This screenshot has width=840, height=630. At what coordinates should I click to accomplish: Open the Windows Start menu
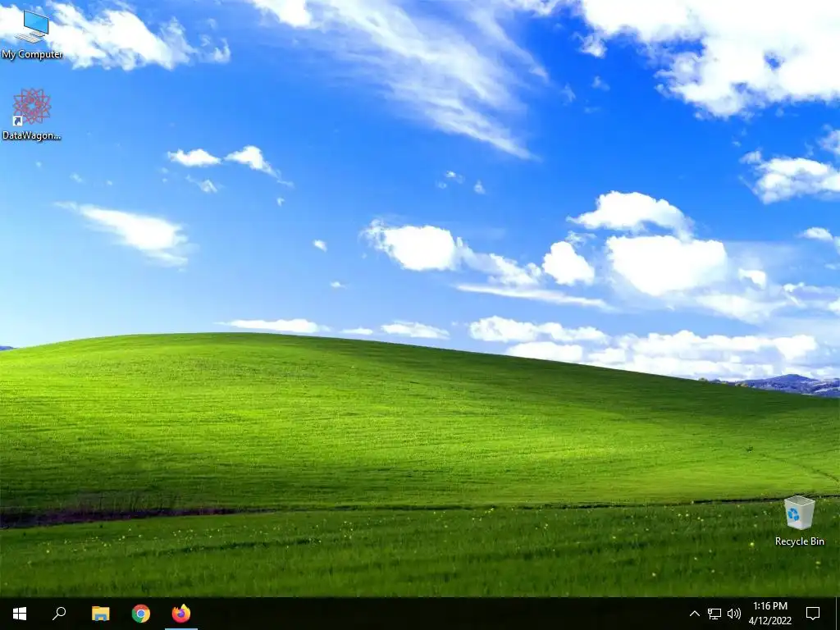pyautogui.click(x=20, y=614)
